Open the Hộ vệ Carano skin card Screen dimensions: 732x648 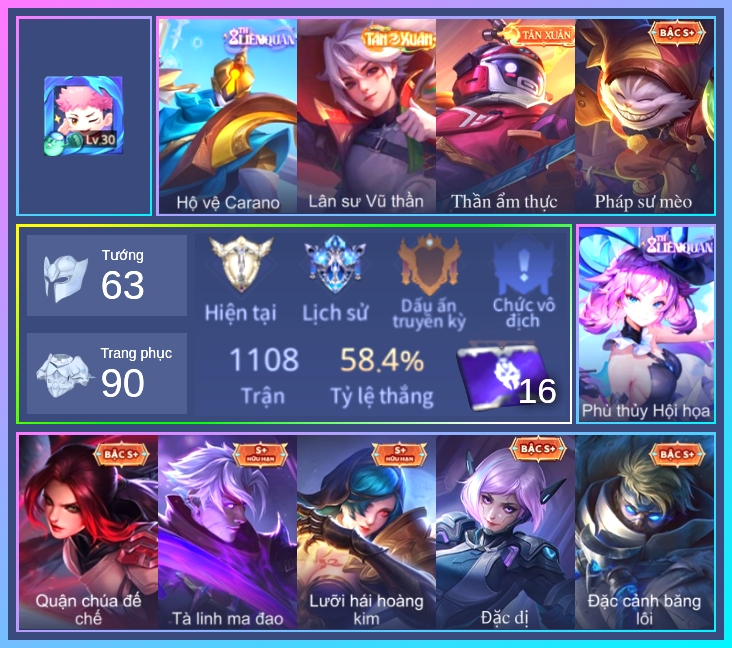pos(228,116)
